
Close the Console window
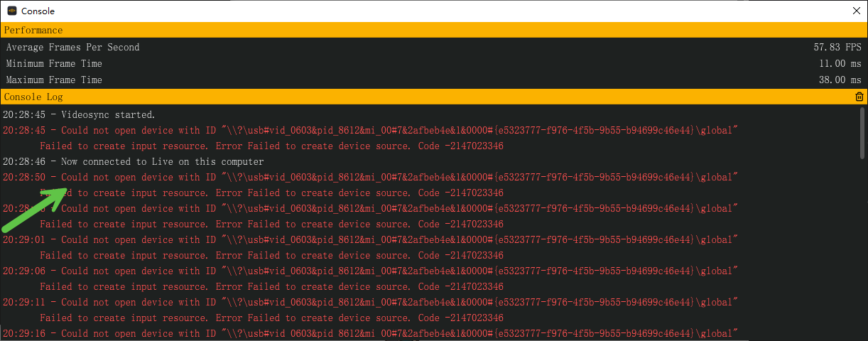click(856, 11)
